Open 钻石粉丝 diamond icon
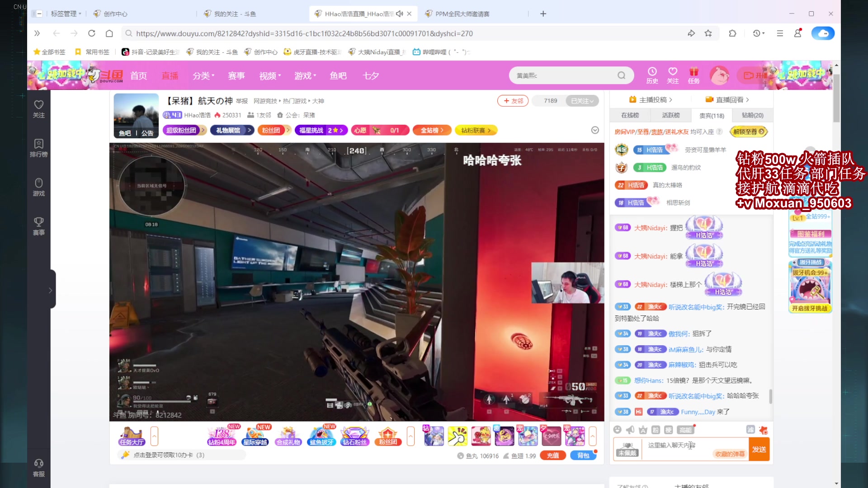This screenshot has height=488, width=868. pyautogui.click(x=355, y=436)
